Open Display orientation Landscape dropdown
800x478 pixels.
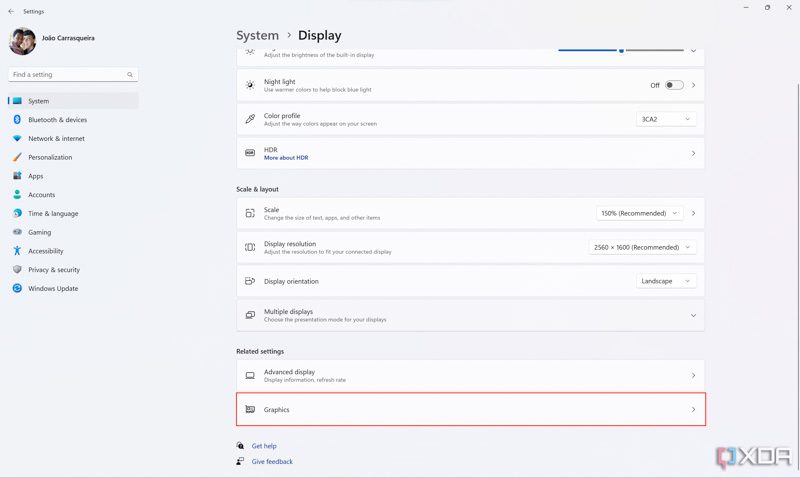pyautogui.click(x=666, y=281)
